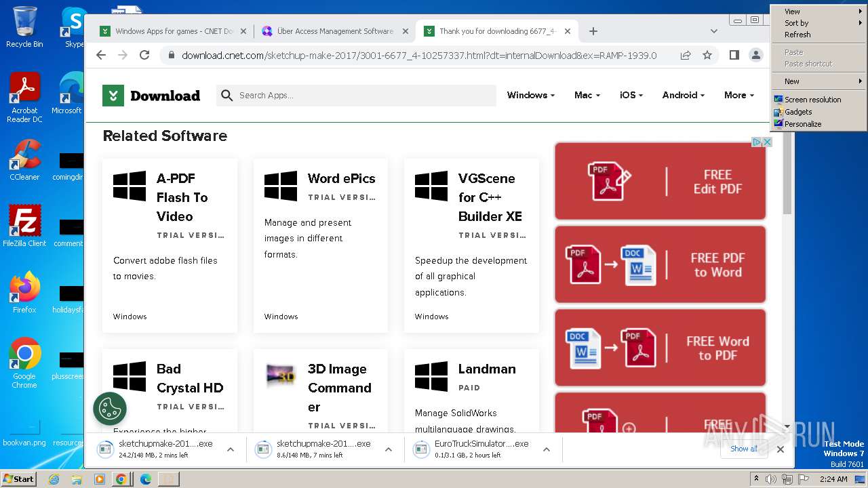Close the Thank you for downloading tab

(x=568, y=31)
